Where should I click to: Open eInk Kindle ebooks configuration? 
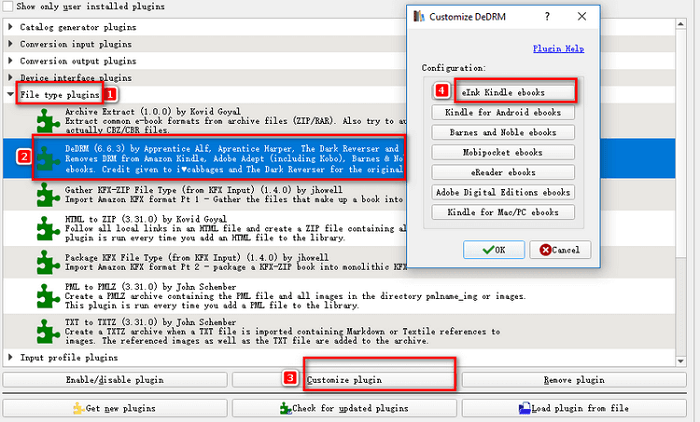[x=503, y=92]
